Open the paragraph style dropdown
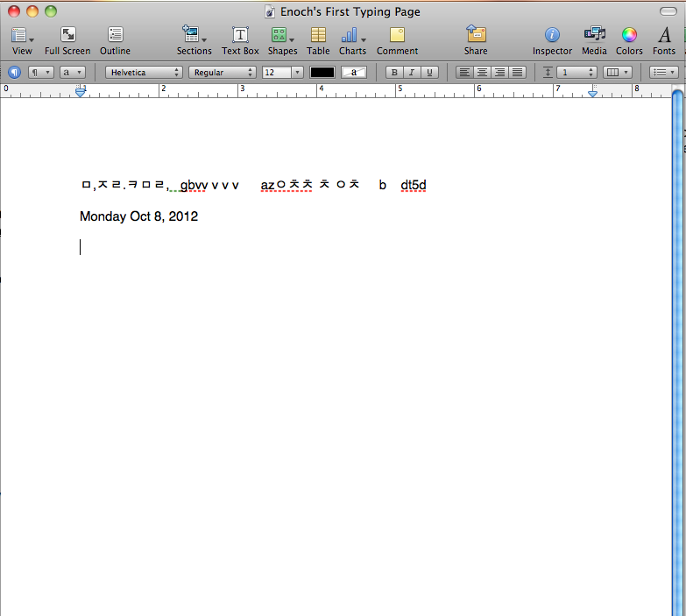Viewport: 686px width, 616px height. coord(40,72)
